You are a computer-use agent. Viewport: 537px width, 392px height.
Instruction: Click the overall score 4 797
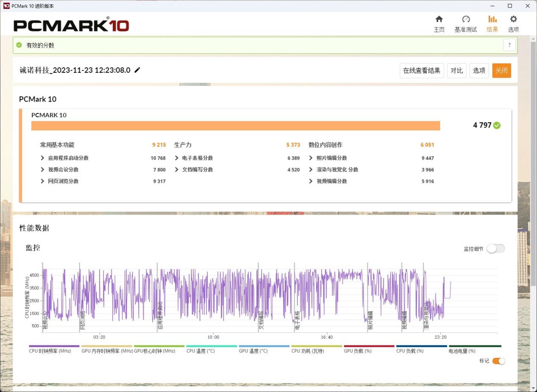point(482,125)
